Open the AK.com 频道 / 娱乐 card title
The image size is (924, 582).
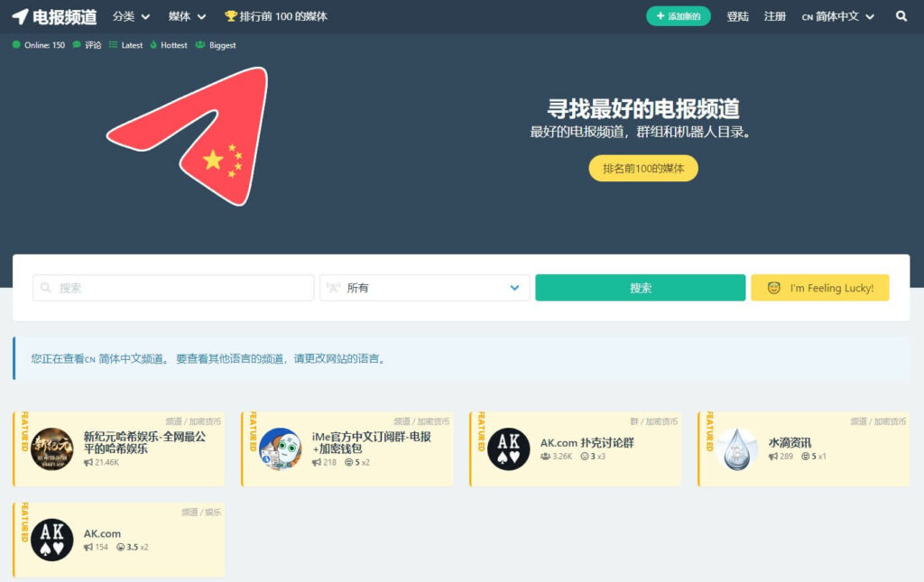(x=102, y=533)
